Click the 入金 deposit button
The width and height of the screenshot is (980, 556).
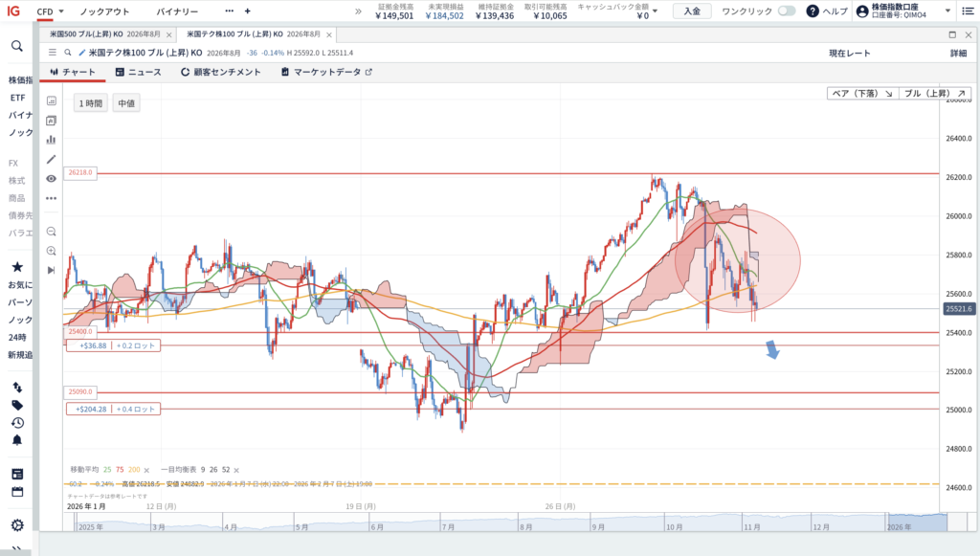click(692, 11)
